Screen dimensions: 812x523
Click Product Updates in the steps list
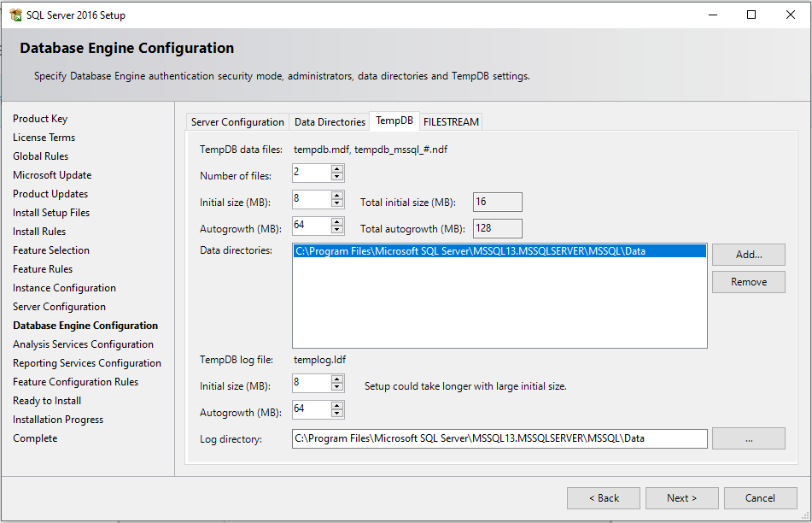[50, 194]
